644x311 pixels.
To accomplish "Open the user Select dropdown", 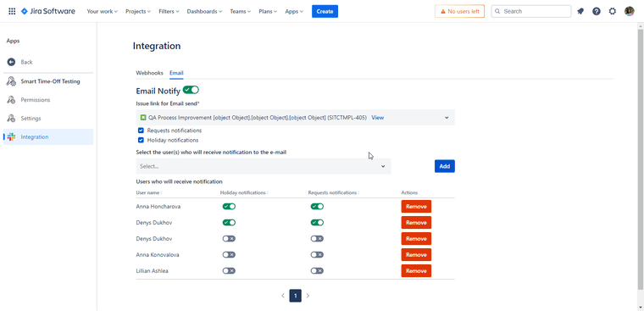I will (x=264, y=166).
